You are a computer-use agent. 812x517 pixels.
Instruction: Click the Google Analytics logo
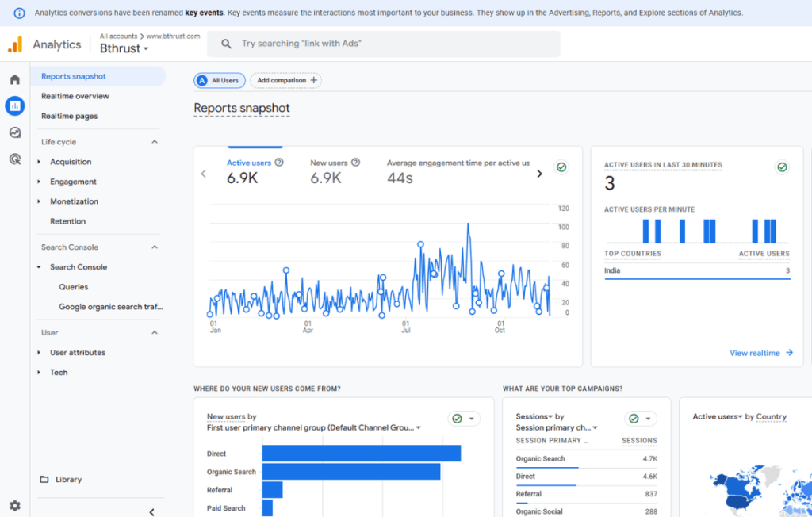click(x=15, y=44)
